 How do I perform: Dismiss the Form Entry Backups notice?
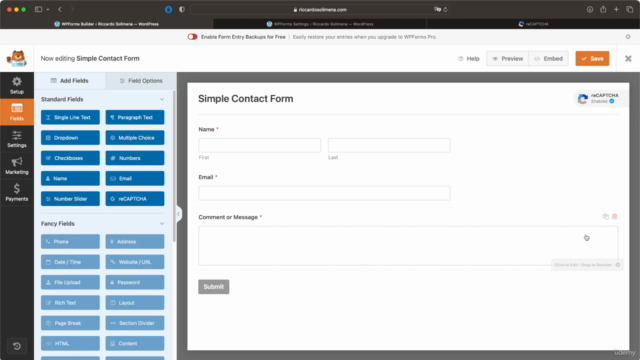(x=628, y=37)
